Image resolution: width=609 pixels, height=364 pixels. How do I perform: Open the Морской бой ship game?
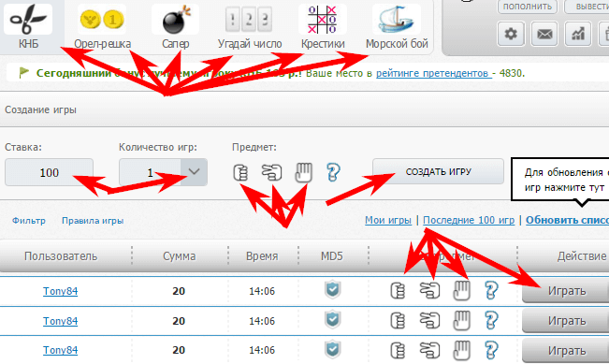(397, 26)
